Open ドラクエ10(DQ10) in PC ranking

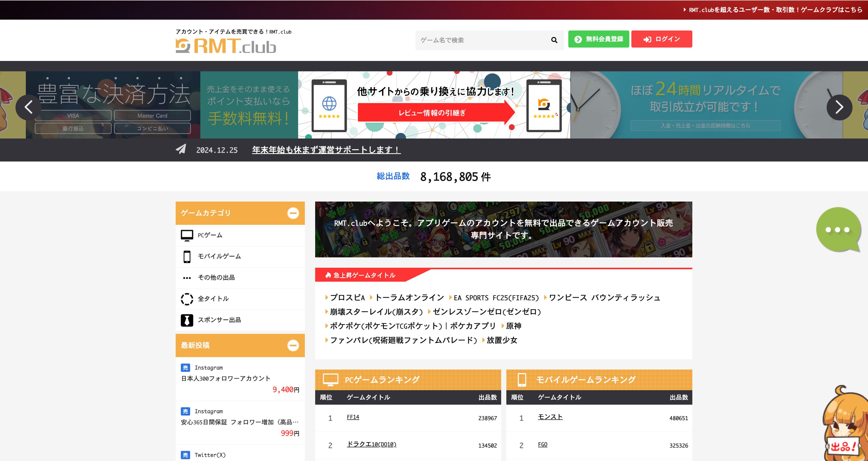[372, 444]
